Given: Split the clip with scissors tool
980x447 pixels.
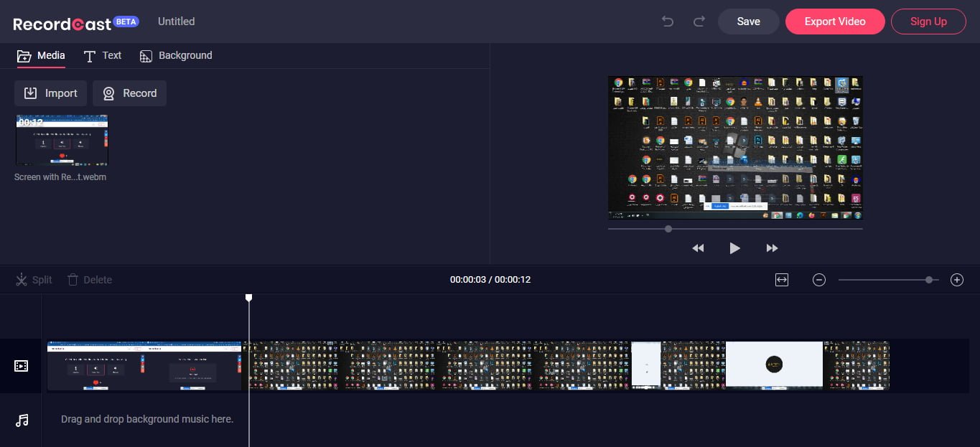Looking at the screenshot, I should (x=34, y=280).
